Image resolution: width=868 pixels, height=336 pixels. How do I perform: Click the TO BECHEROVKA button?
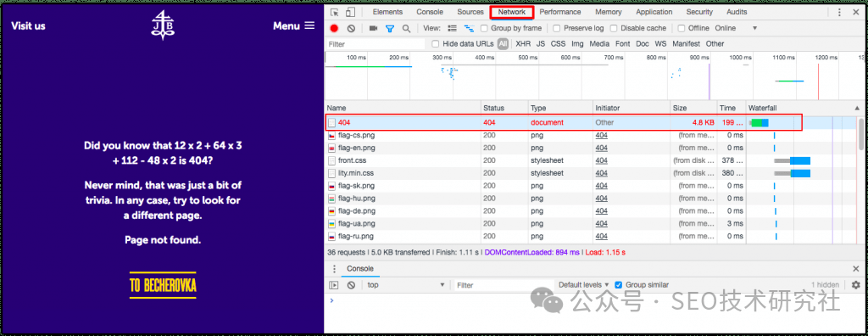point(163,286)
